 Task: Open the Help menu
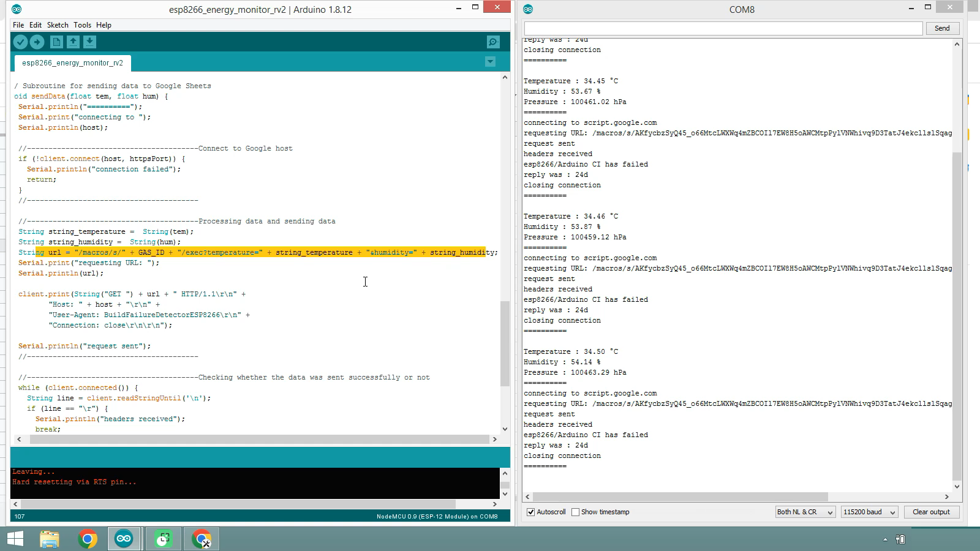pyautogui.click(x=104, y=25)
